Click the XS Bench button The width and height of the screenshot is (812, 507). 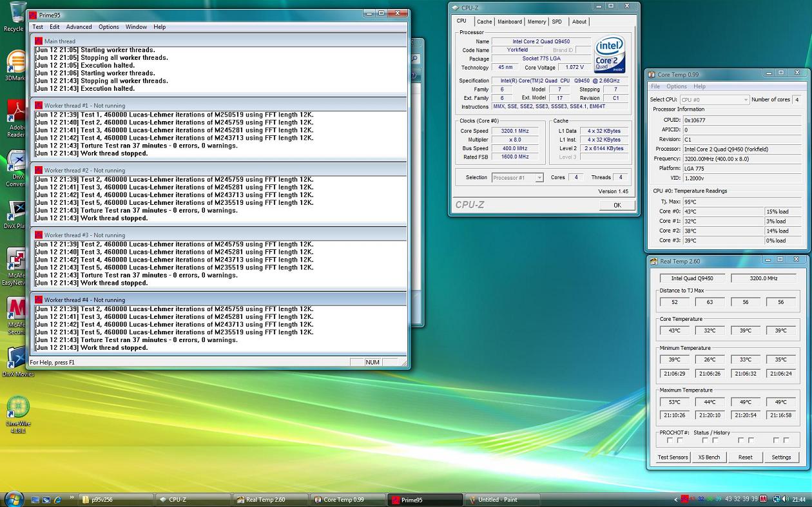[x=709, y=457]
